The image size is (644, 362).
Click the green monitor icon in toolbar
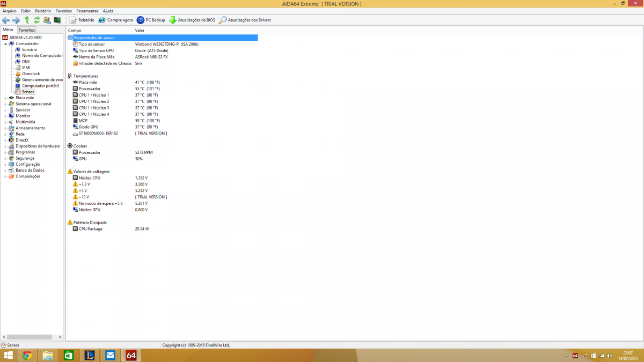[x=57, y=20]
